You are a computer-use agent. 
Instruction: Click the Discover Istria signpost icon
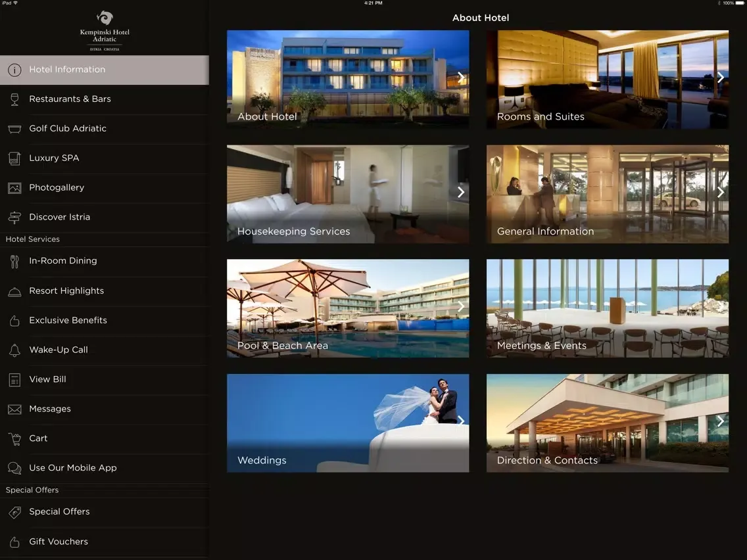point(14,218)
